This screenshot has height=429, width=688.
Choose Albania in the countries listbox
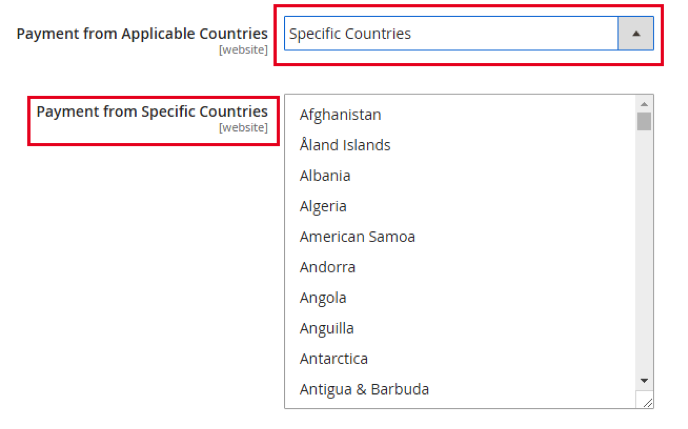(325, 176)
